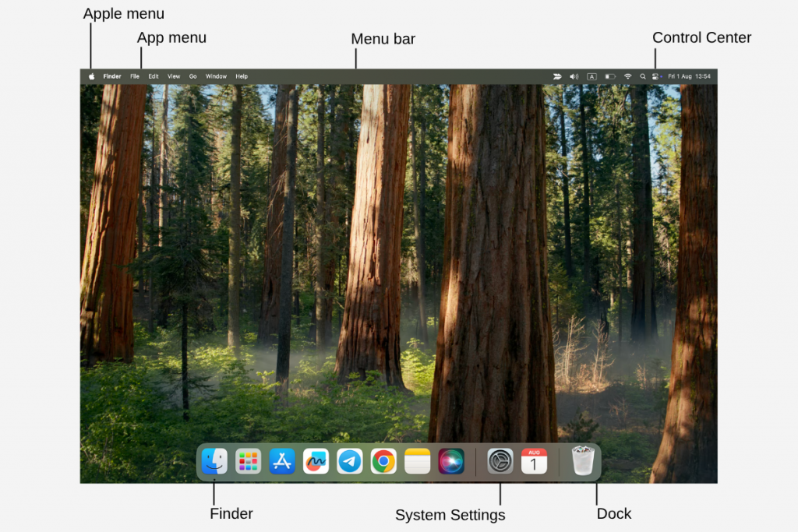Open the App Store icon
The image size is (798, 532).
coord(281,461)
